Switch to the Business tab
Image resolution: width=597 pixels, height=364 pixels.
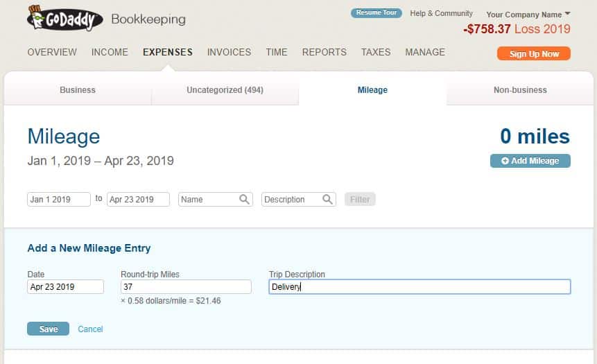coord(78,90)
